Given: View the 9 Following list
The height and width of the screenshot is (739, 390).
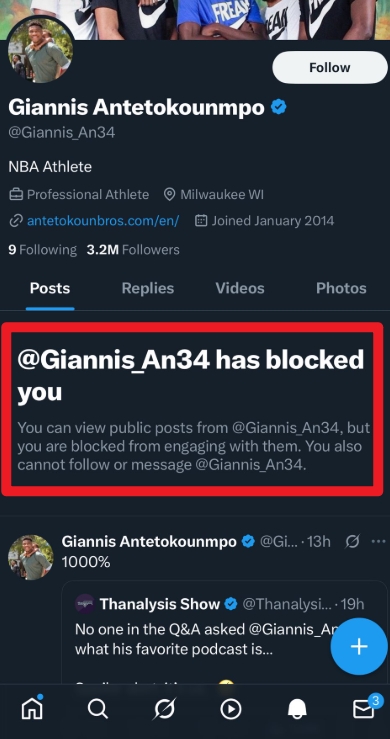Looking at the screenshot, I should [x=42, y=250].
